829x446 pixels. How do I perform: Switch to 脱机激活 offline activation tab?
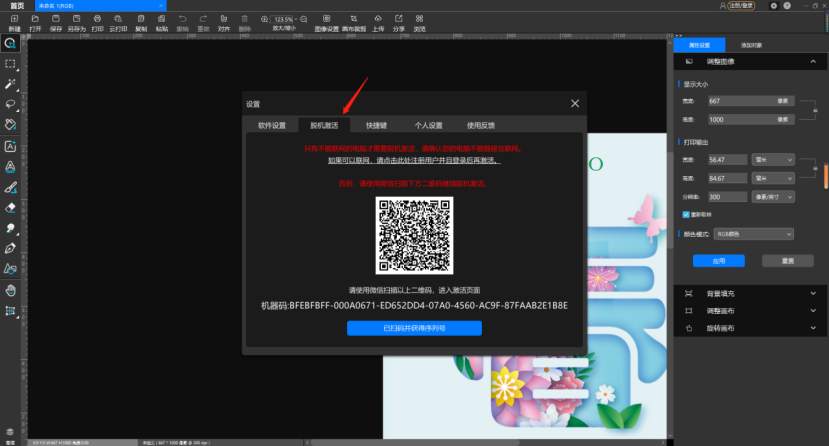point(324,125)
